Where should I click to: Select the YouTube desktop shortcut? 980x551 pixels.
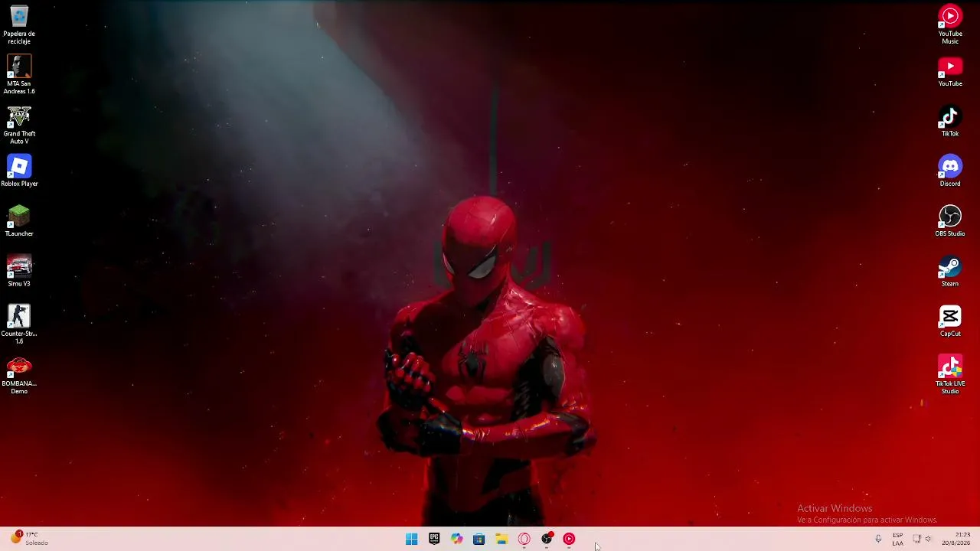click(x=950, y=72)
